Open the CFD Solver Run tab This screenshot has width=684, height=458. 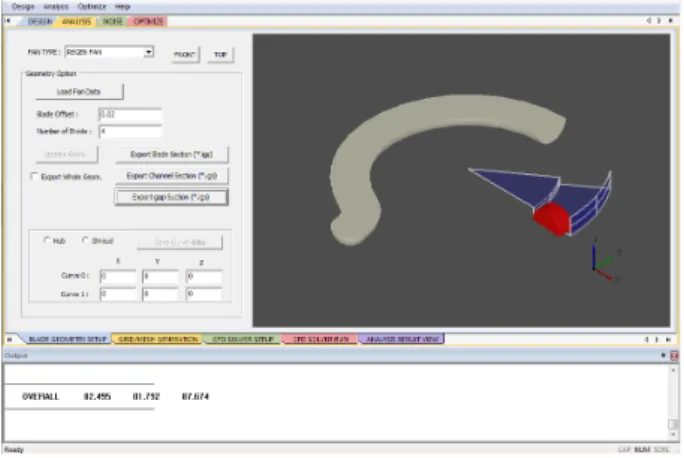coord(321,339)
